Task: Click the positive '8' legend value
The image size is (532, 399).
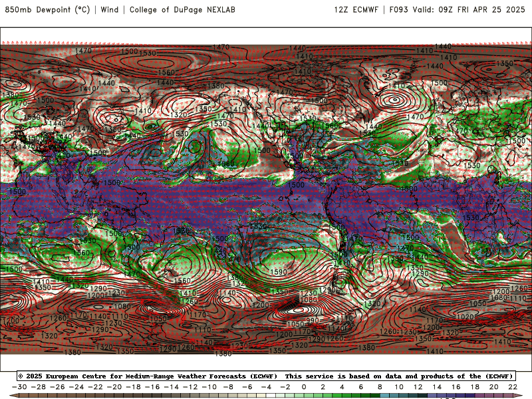Action: tap(380, 387)
